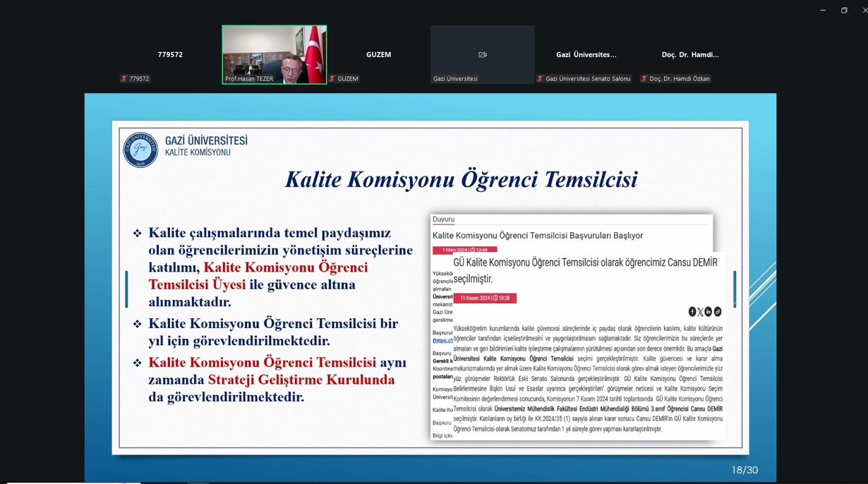Click 'Duyuru' heading in article screenshot
Image resolution: width=868 pixels, height=484 pixels.
[x=444, y=219]
